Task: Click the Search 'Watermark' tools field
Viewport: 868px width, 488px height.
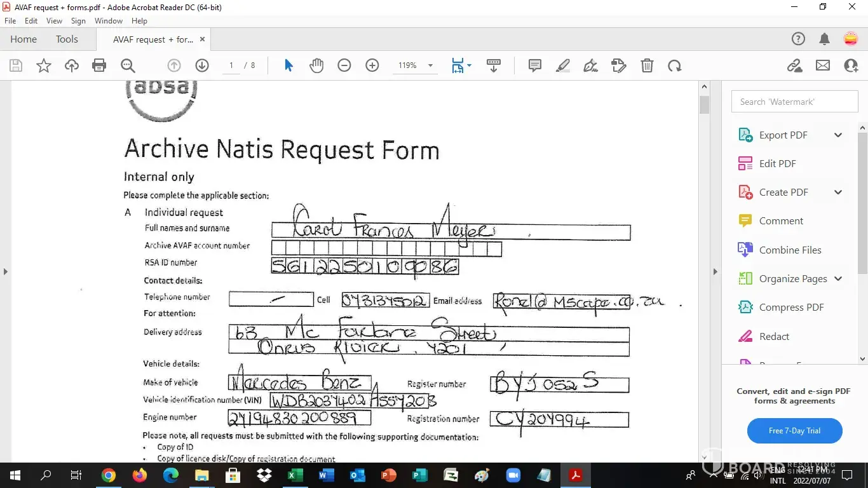Action: pos(794,102)
